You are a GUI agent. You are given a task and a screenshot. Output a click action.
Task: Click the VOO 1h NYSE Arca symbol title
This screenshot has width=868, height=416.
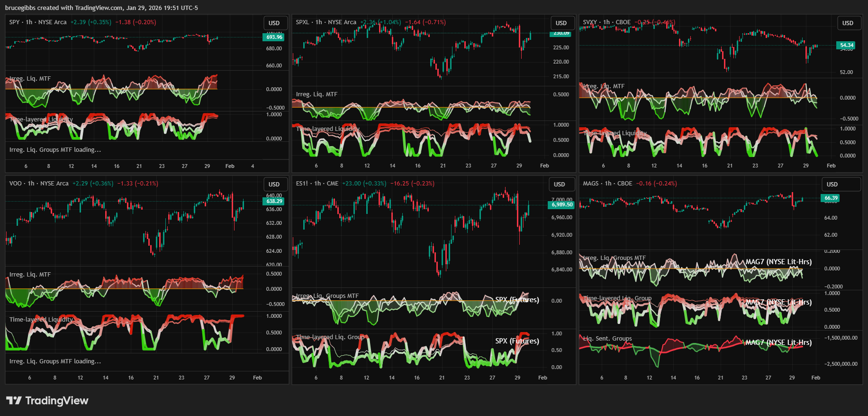(39, 184)
